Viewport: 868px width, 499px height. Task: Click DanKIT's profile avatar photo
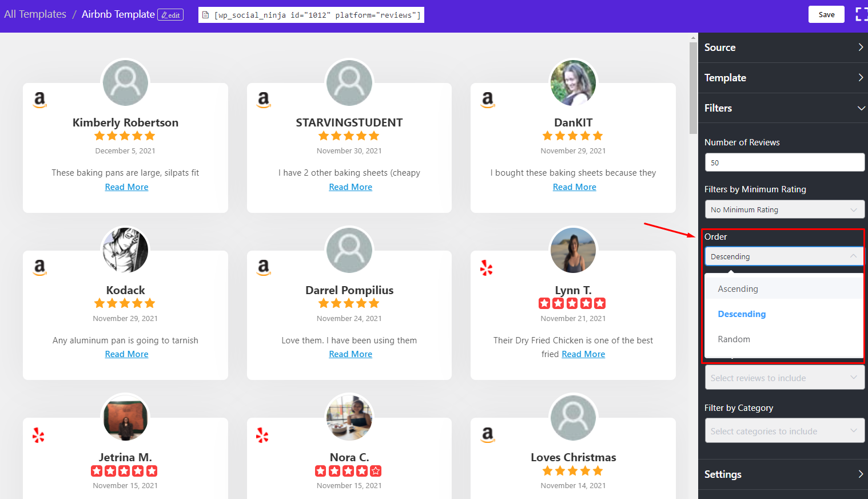tap(573, 83)
